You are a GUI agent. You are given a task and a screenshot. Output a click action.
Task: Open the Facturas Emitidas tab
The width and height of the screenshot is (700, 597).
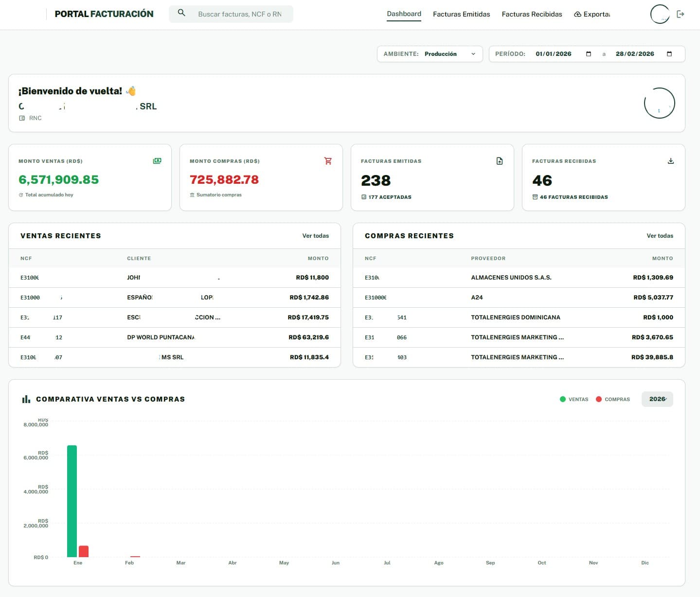(461, 14)
